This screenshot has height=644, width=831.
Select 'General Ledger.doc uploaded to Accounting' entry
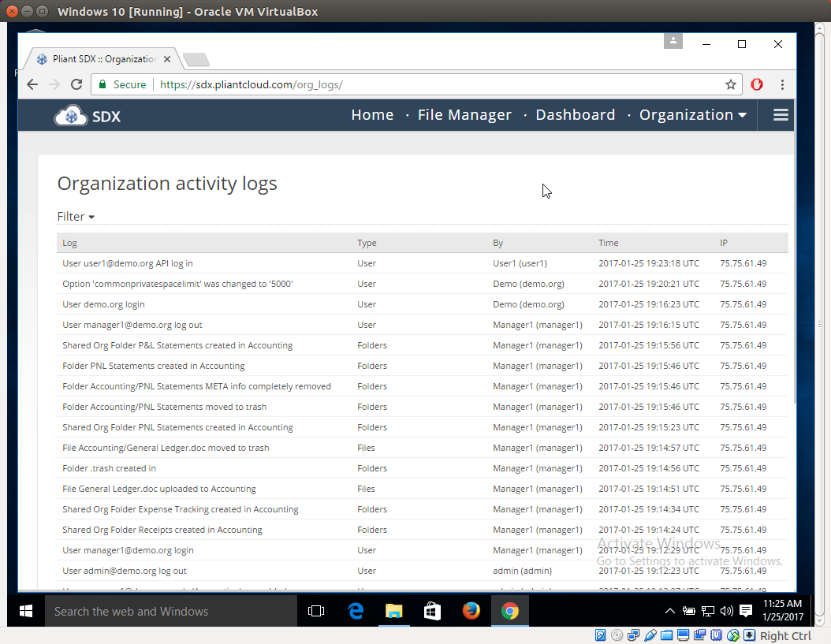point(423,489)
